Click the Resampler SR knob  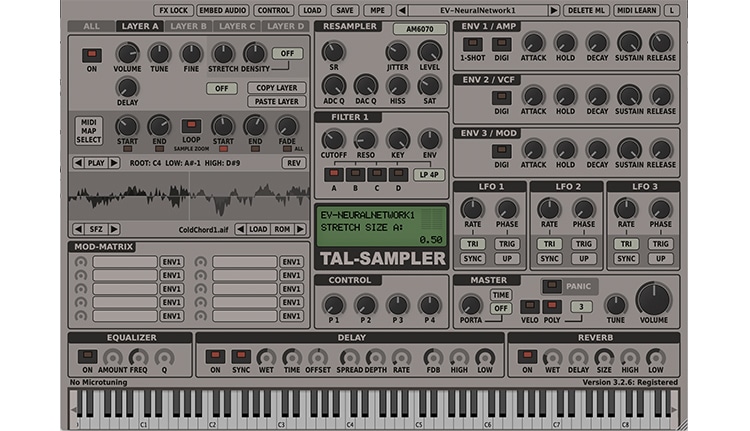coord(333,52)
